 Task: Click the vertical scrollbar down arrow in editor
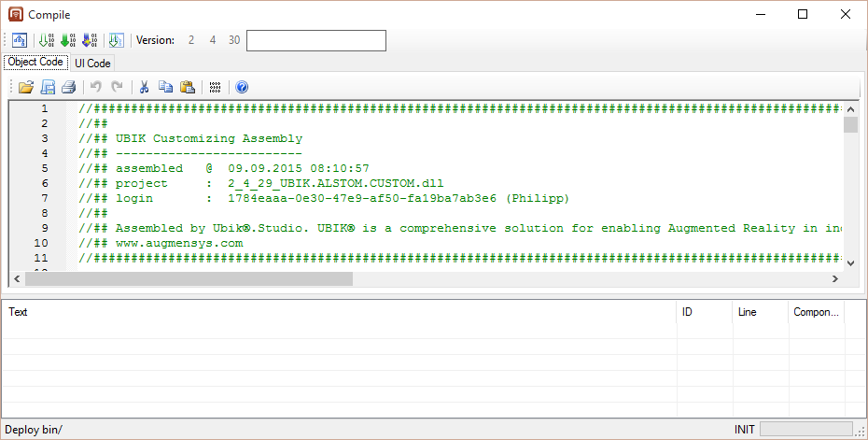[850, 264]
